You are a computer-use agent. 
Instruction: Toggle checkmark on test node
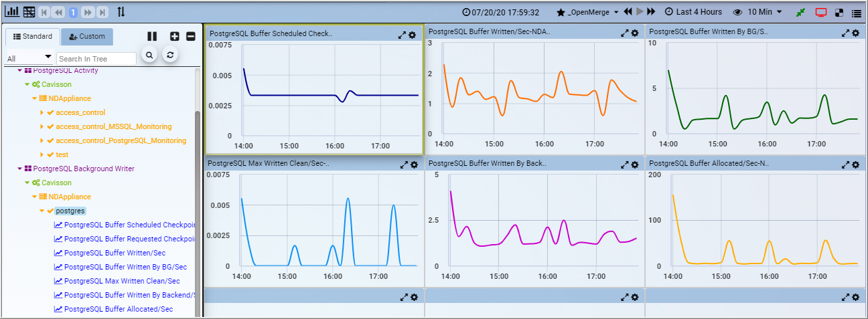(x=50, y=154)
